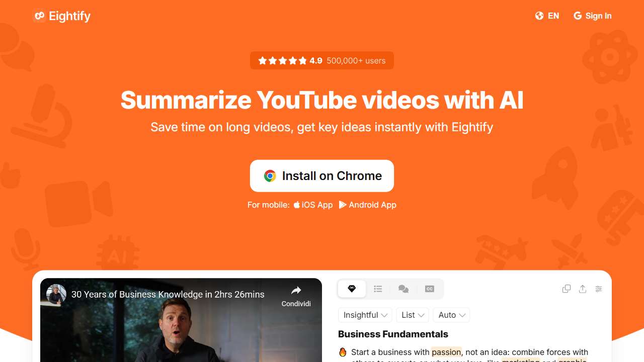Expand the Insightful style dropdown

365,315
